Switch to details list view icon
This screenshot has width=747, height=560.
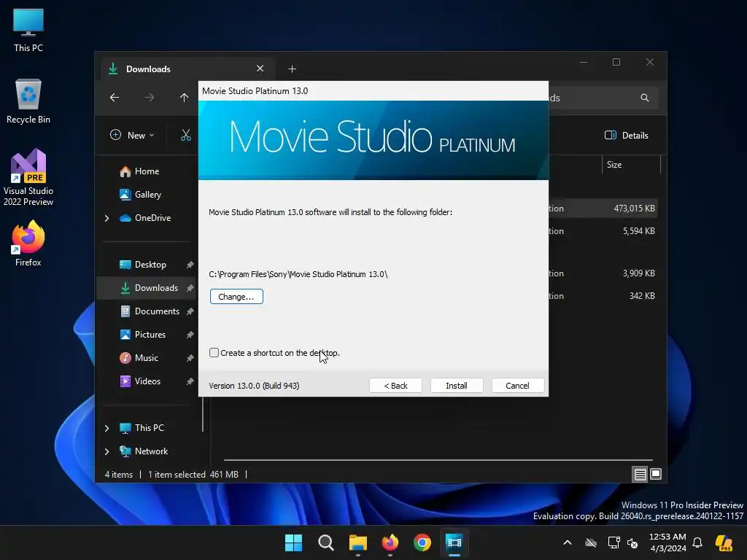click(640, 474)
